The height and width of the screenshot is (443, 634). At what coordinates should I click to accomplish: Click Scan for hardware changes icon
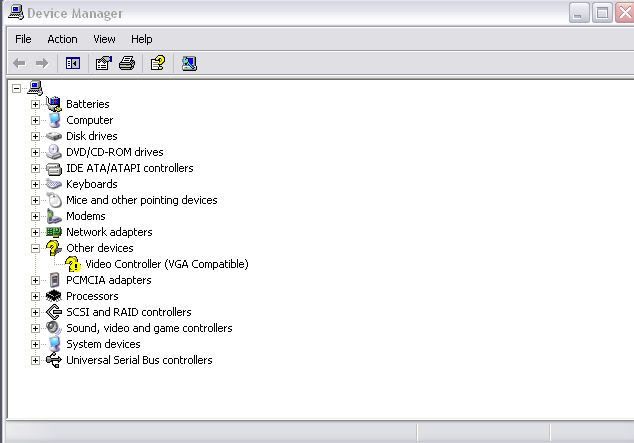[189, 63]
